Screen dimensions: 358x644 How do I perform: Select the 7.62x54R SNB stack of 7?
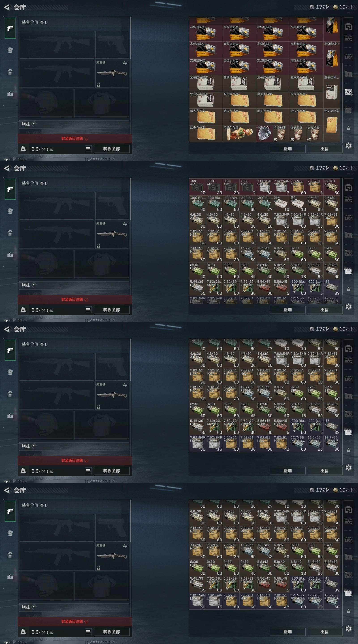(281, 187)
